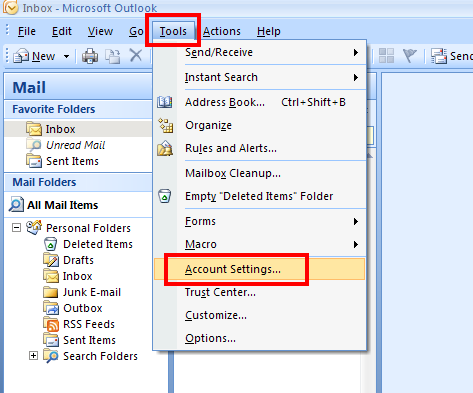The image size is (473, 393).
Task: Expand the Search Folders tree node
Action: click(33, 356)
